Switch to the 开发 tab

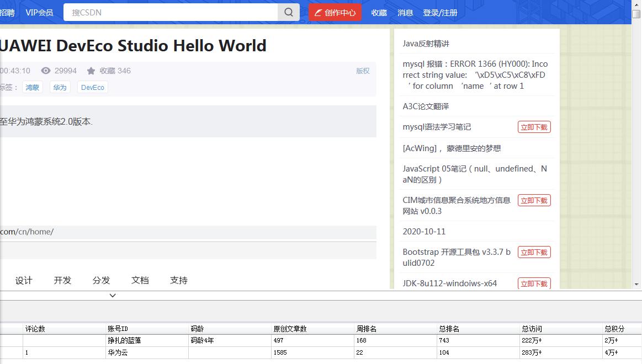coord(62,280)
